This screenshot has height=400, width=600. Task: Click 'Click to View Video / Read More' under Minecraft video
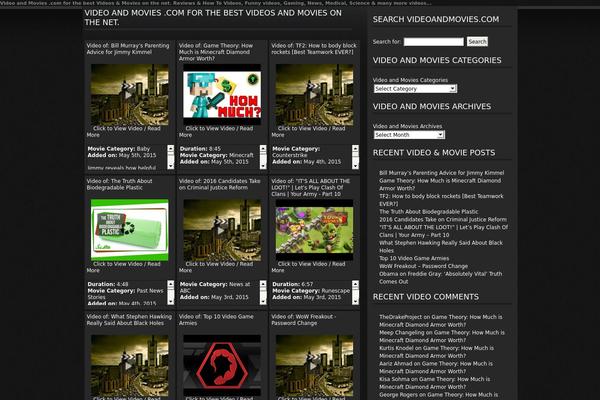click(x=216, y=132)
